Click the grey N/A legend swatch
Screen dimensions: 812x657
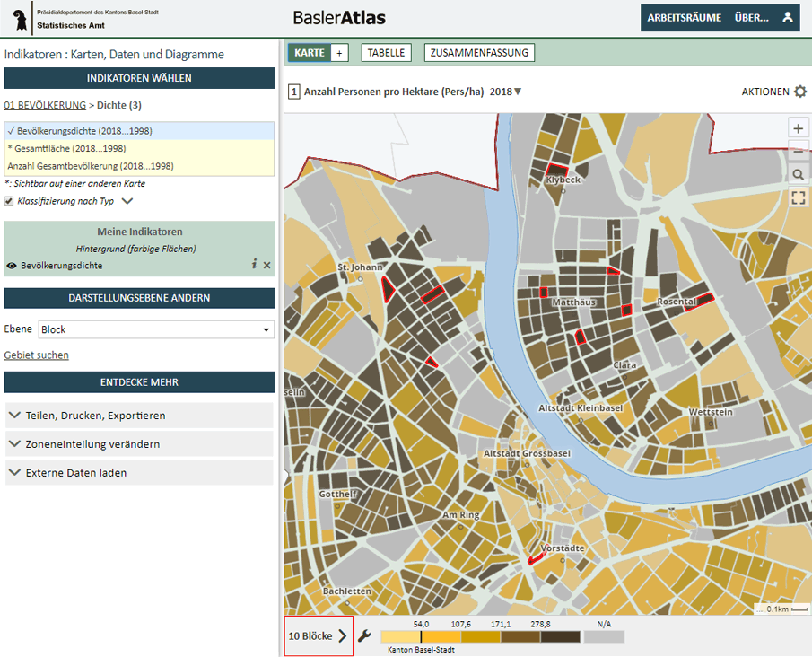pos(604,636)
